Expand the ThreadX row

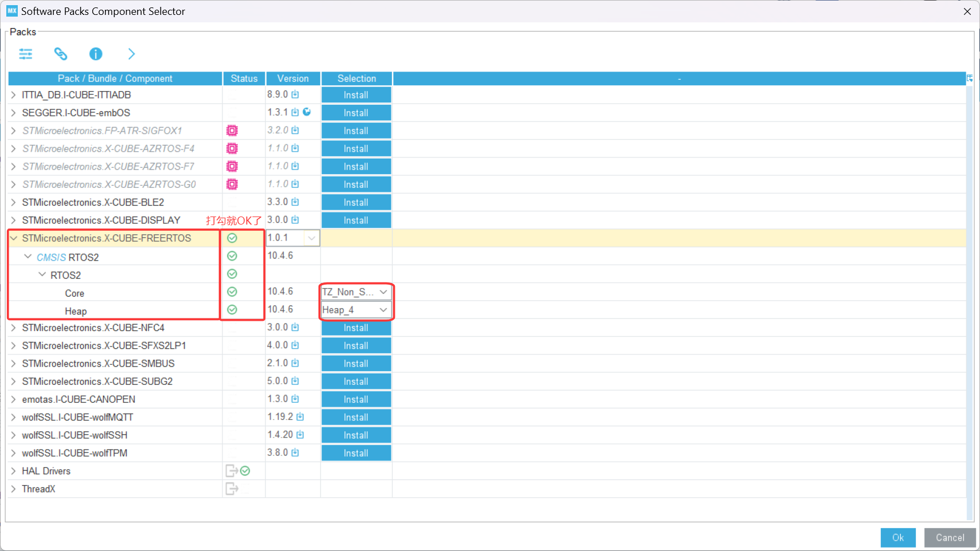click(x=14, y=489)
